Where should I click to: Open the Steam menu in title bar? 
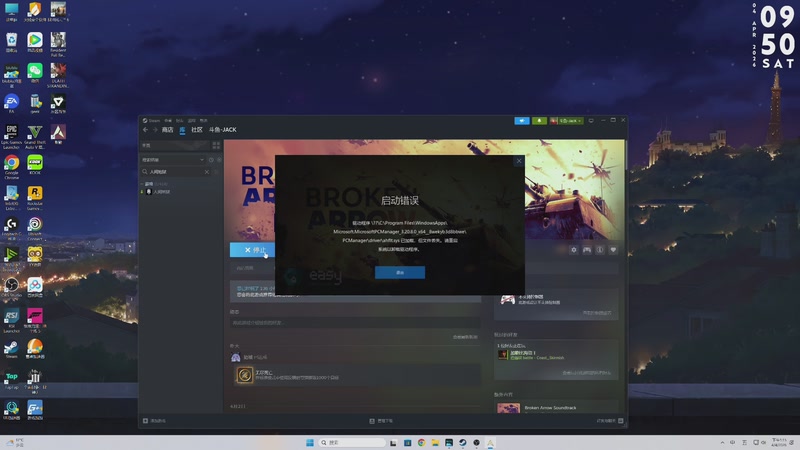(152, 120)
